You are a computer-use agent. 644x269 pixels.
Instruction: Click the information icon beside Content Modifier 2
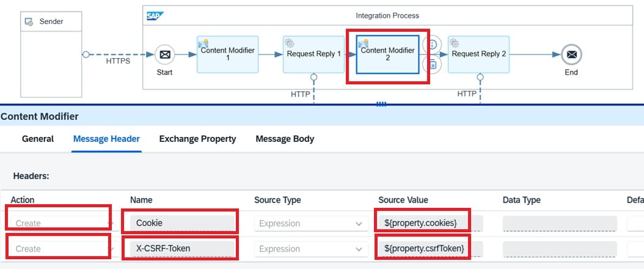pos(433,45)
